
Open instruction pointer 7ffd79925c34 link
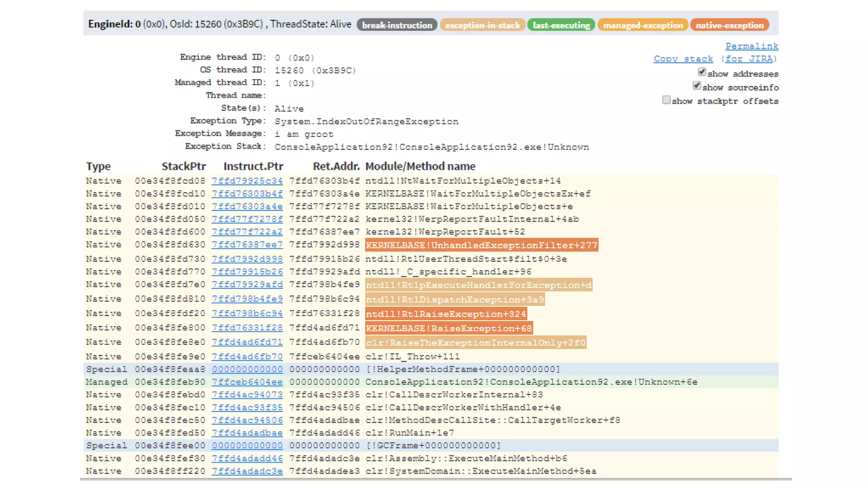[x=247, y=181]
